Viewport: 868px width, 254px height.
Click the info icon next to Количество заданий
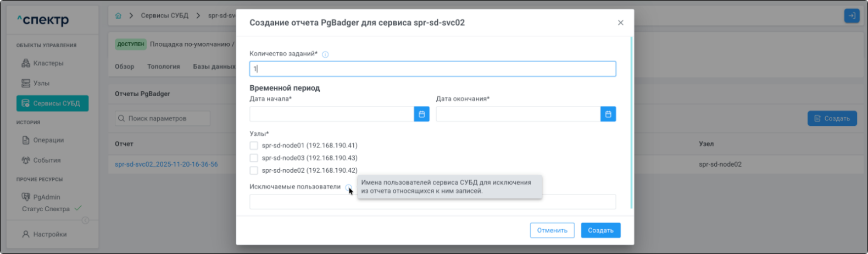tap(325, 54)
